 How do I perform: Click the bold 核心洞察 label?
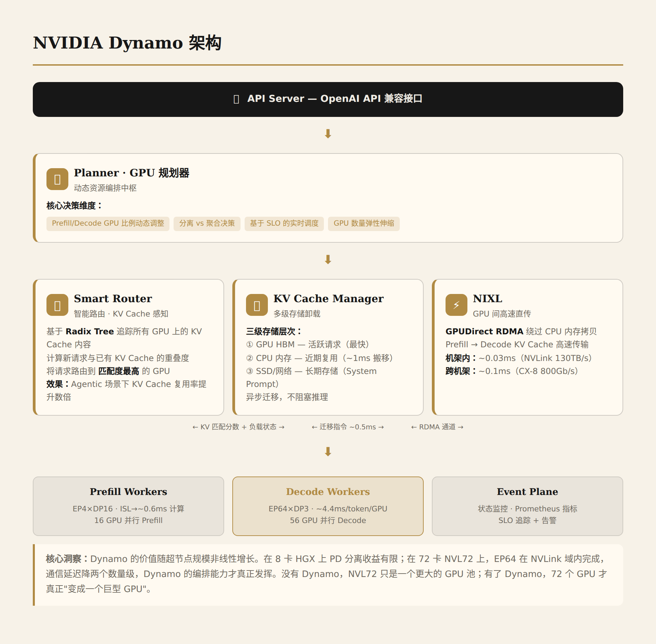tap(67, 559)
